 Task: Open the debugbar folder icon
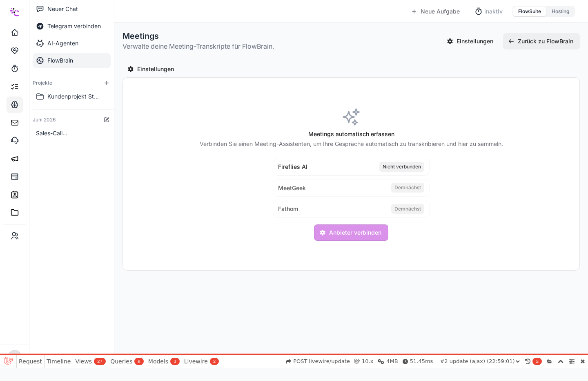coord(550,361)
